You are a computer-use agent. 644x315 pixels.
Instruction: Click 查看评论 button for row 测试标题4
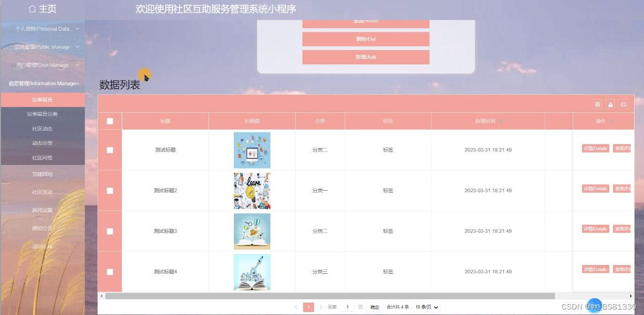(x=622, y=269)
